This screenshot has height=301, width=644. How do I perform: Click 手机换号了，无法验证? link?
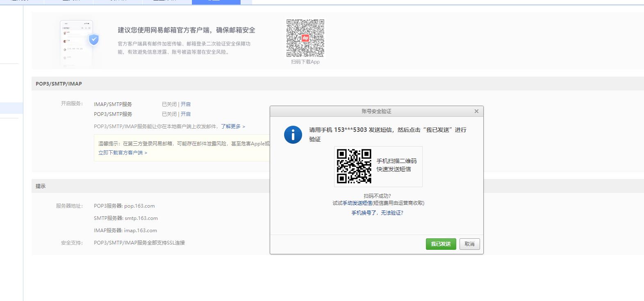point(377,213)
